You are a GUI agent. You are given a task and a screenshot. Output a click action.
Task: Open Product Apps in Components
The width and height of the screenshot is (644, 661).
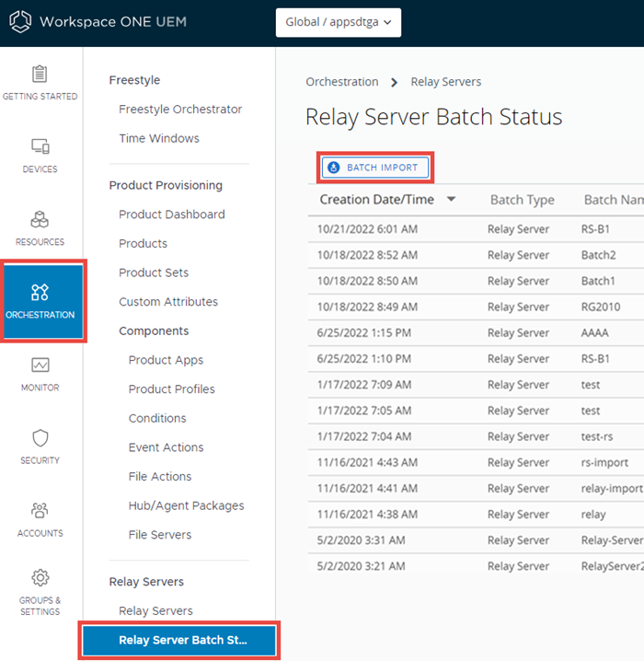point(166,360)
